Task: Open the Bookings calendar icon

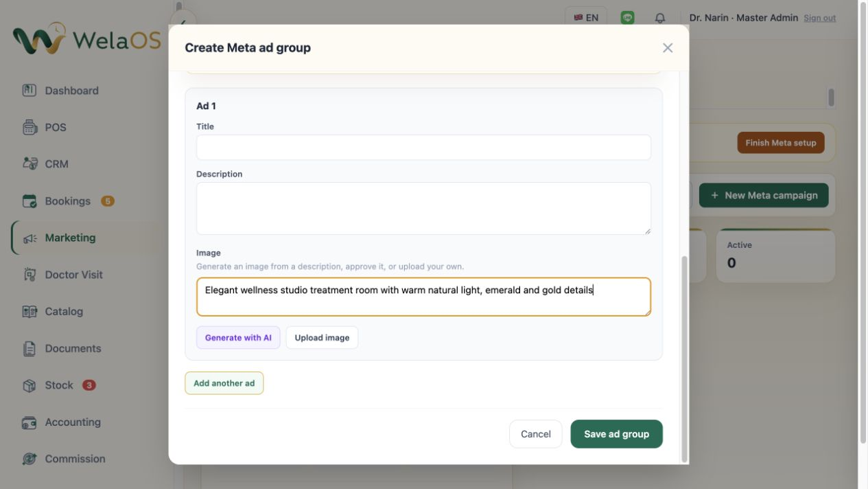Action: tap(30, 201)
